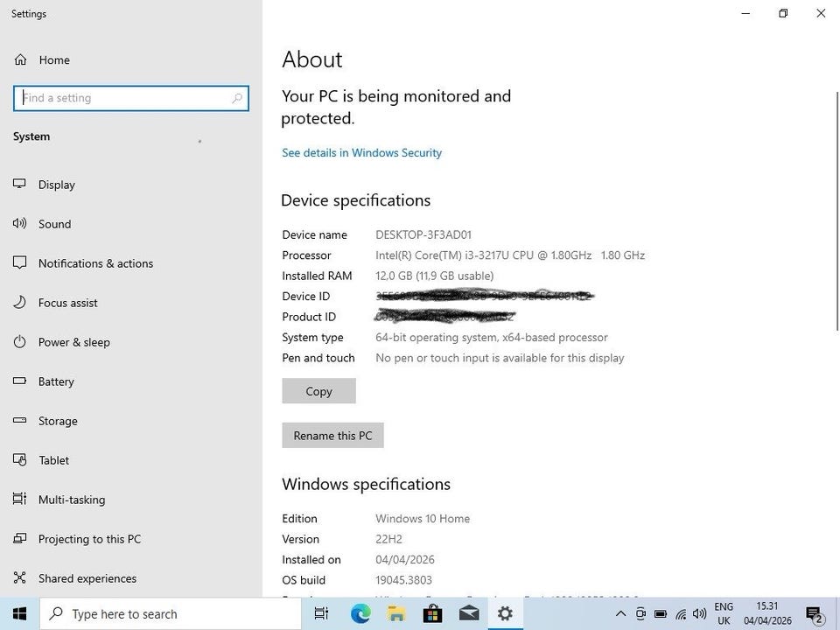The image size is (840, 630).
Task: Click the About page vertical scrollbar
Action: pos(836,212)
